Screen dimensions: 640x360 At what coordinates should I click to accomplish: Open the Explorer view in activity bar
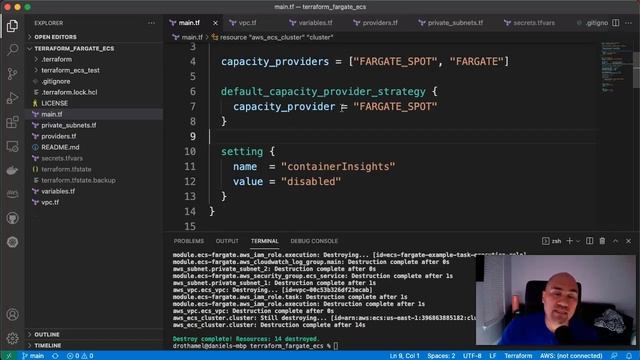(x=12, y=26)
